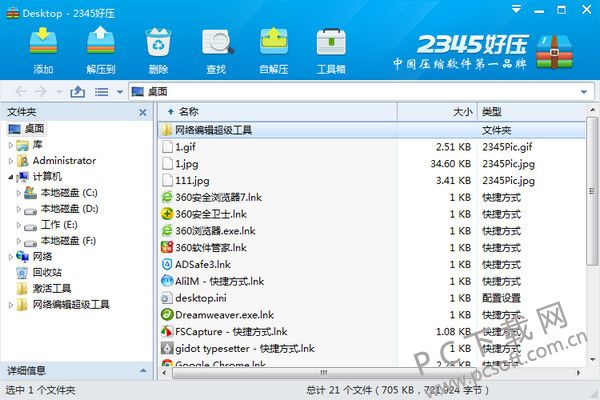Expand 本地磁盘 (C:) node

(x=19, y=193)
